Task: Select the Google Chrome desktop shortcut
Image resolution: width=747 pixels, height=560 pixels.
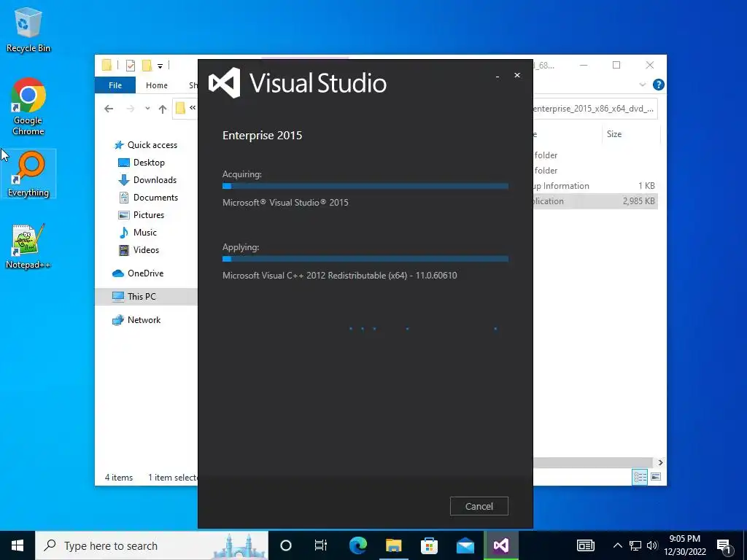Action: 28,106
